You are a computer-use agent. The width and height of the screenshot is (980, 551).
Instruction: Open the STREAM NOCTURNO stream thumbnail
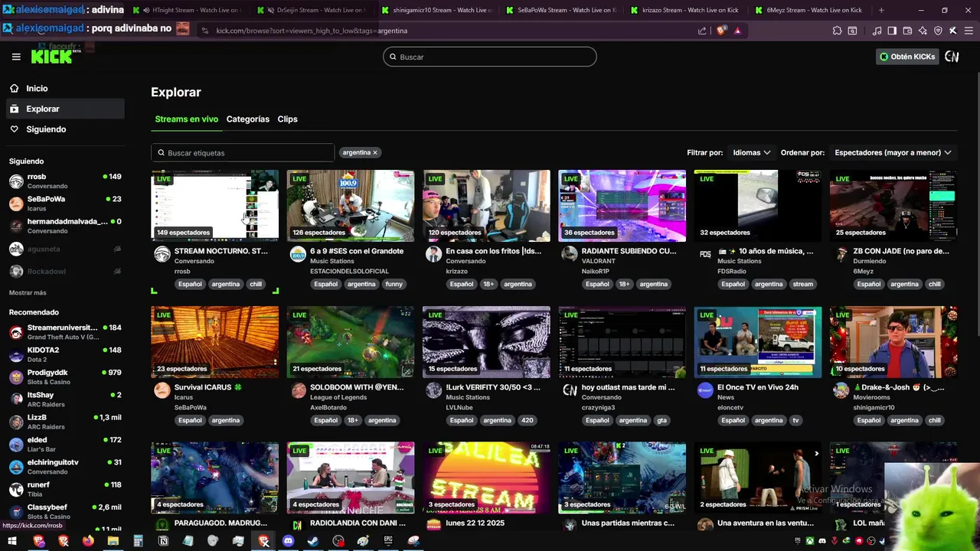215,205
